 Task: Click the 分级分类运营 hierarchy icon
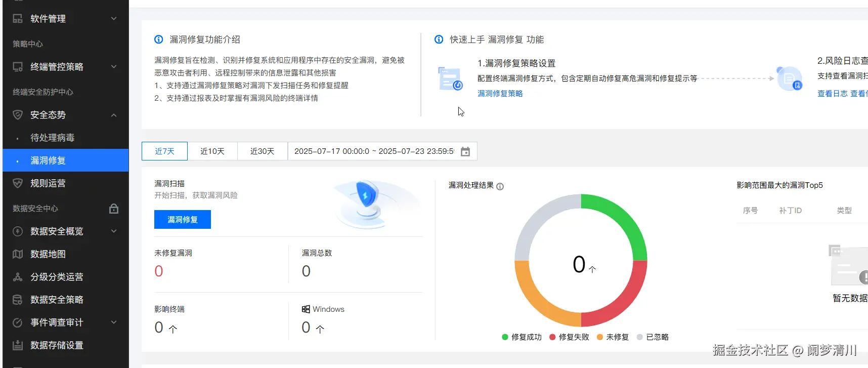[18, 277]
